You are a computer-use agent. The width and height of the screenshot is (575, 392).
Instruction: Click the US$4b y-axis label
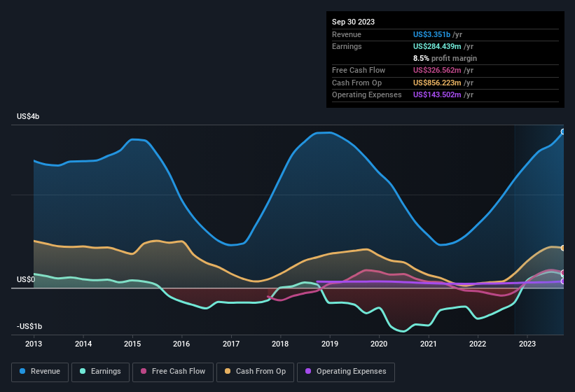coord(28,116)
